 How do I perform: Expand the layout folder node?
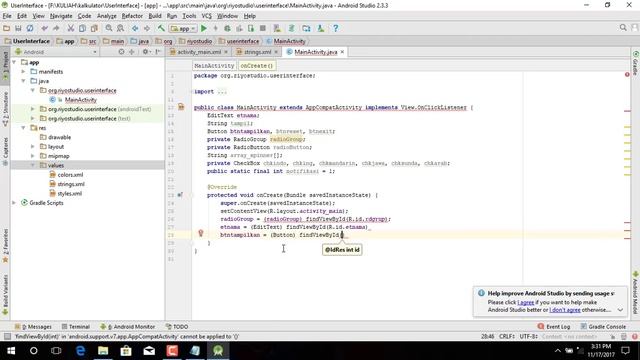[33, 147]
